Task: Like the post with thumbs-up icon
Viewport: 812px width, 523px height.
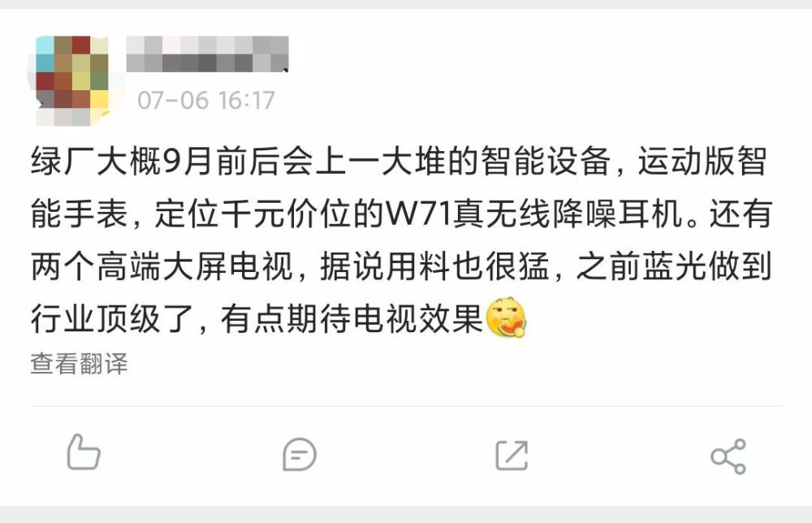Action: pyautogui.click(x=84, y=452)
